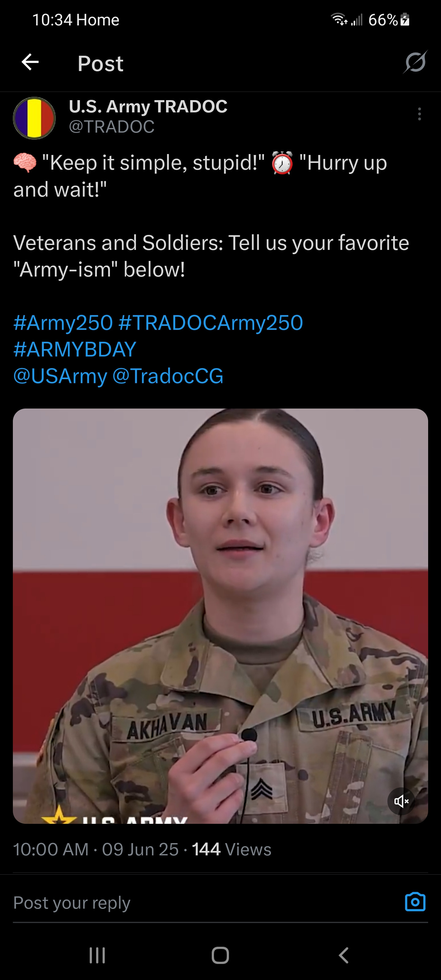The image size is (441, 980).
Task: Tap Android back navigation chevron
Action: click(x=344, y=955)
